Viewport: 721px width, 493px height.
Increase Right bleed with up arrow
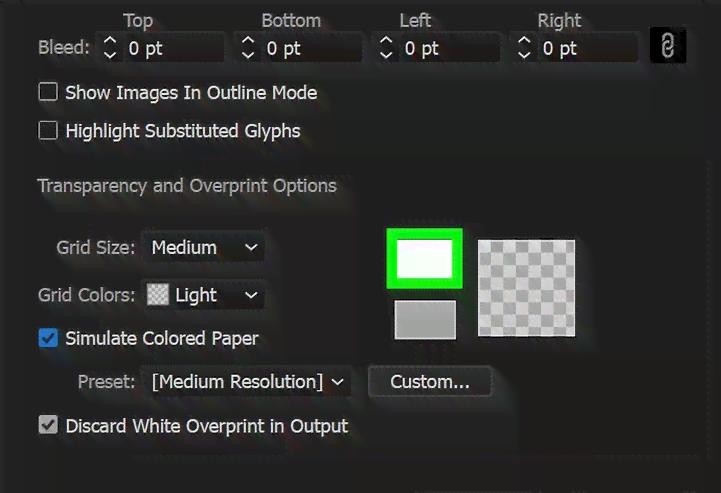point(524,40)
